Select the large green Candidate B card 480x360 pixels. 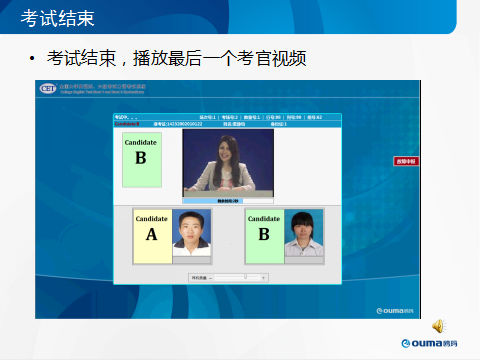[x=142, y=160]
